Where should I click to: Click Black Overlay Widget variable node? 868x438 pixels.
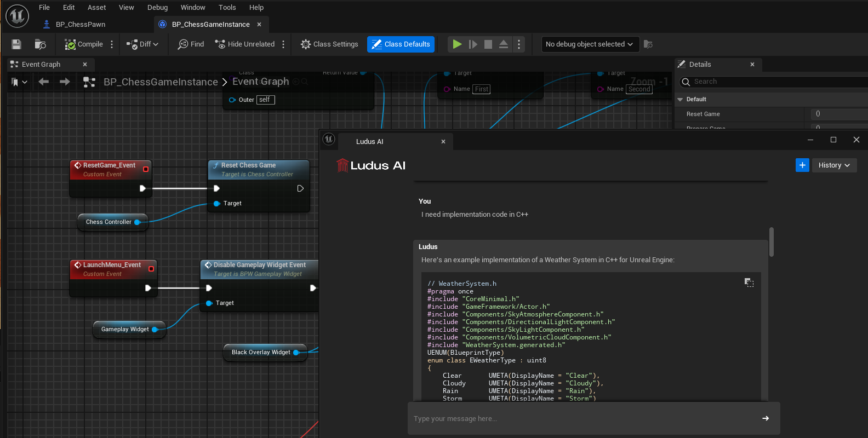(265, 353)
